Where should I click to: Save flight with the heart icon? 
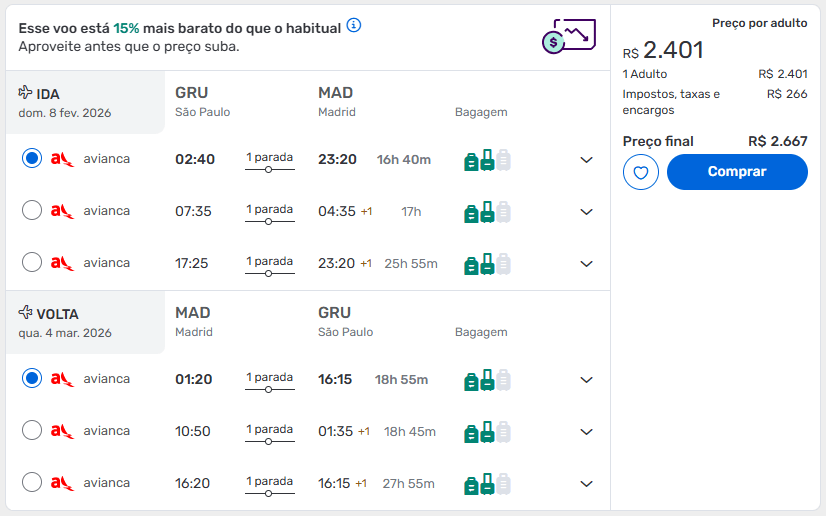point(641,172)
